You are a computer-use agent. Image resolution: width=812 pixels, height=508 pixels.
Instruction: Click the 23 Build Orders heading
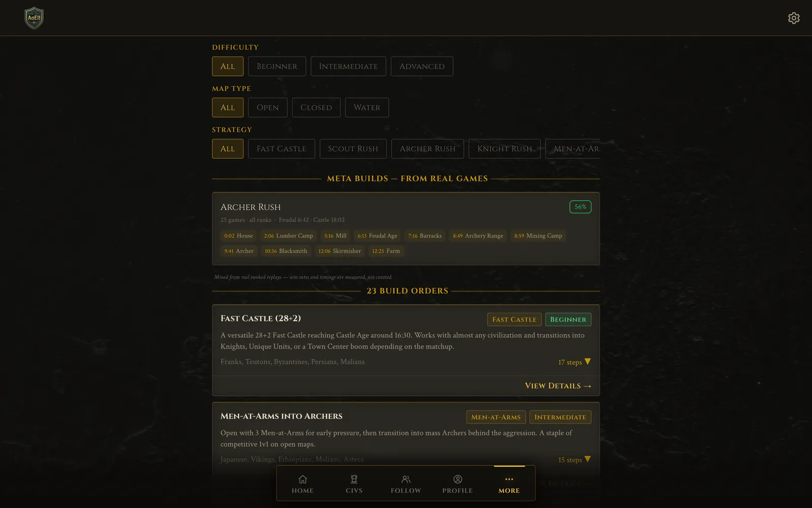tap(408, 291)
